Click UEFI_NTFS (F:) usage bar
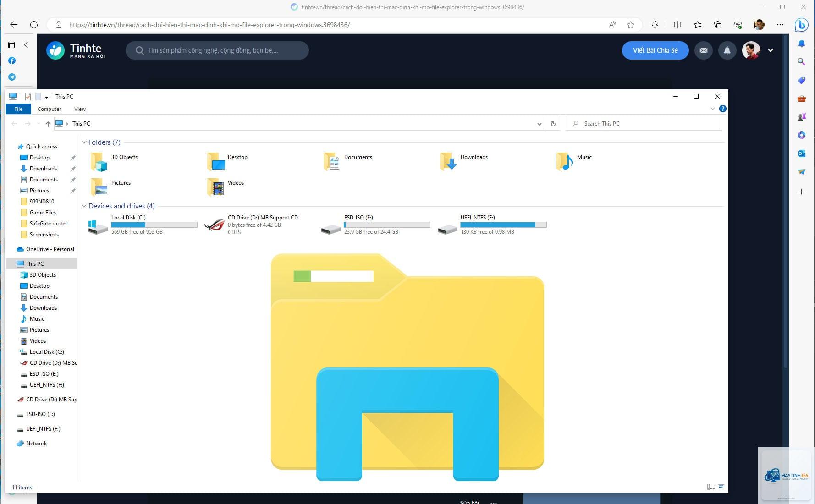 [x=503, y=225]
